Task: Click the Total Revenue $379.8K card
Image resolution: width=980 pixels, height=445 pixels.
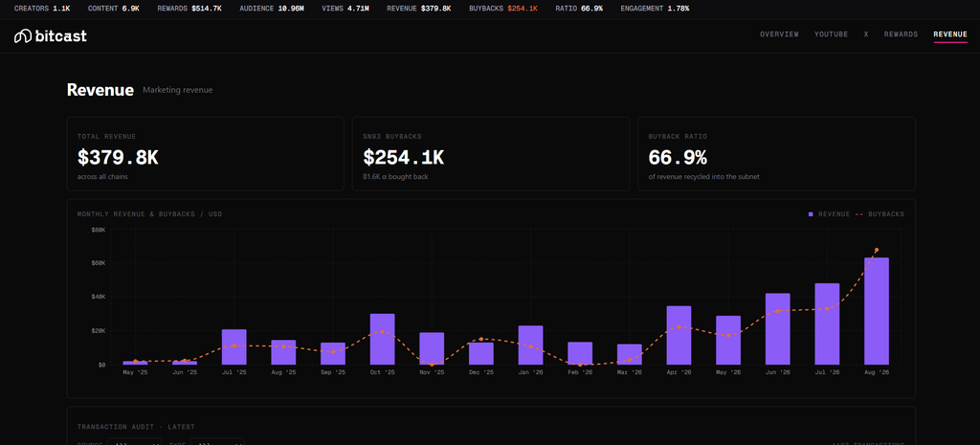Action: (x=206, y=154)
